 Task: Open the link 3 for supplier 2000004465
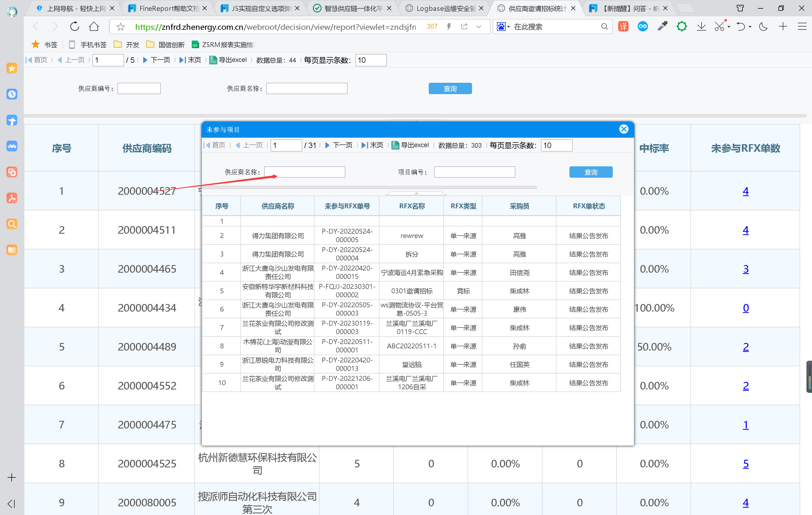pyautogui.click(x=746, y=269)
